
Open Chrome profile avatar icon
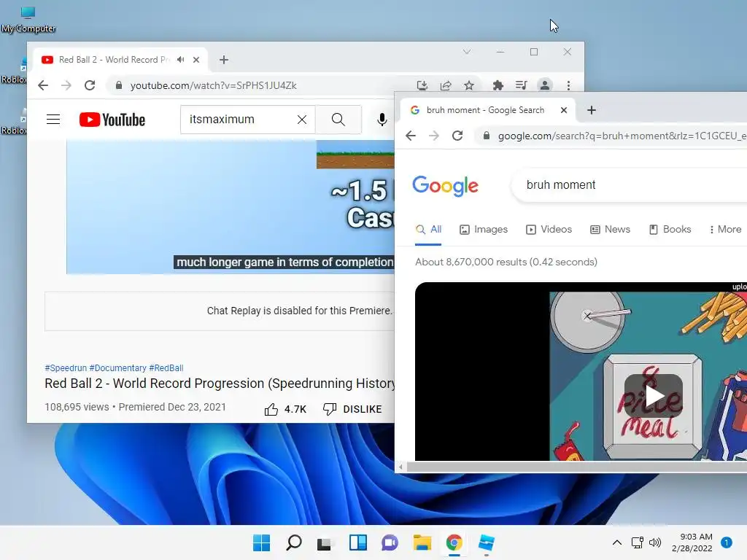pyautogui.click(x=544, y=85)
